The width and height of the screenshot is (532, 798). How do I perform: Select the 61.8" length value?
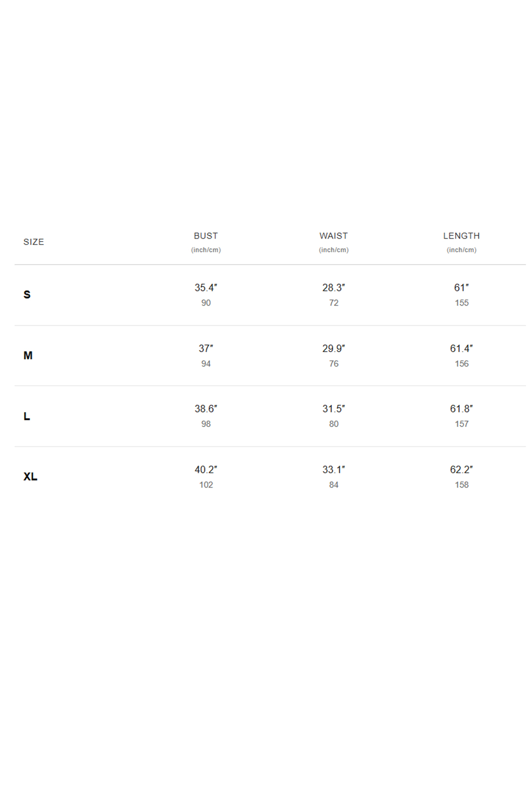click(462, 409)
